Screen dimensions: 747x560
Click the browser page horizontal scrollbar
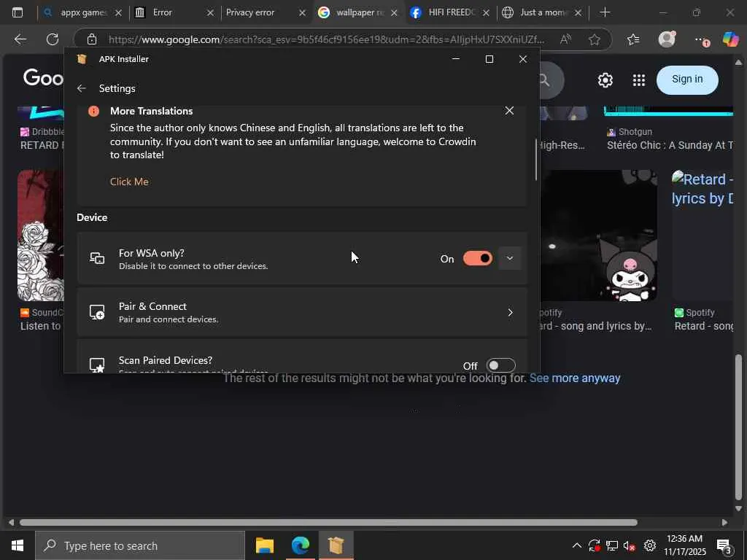point(329,522)
